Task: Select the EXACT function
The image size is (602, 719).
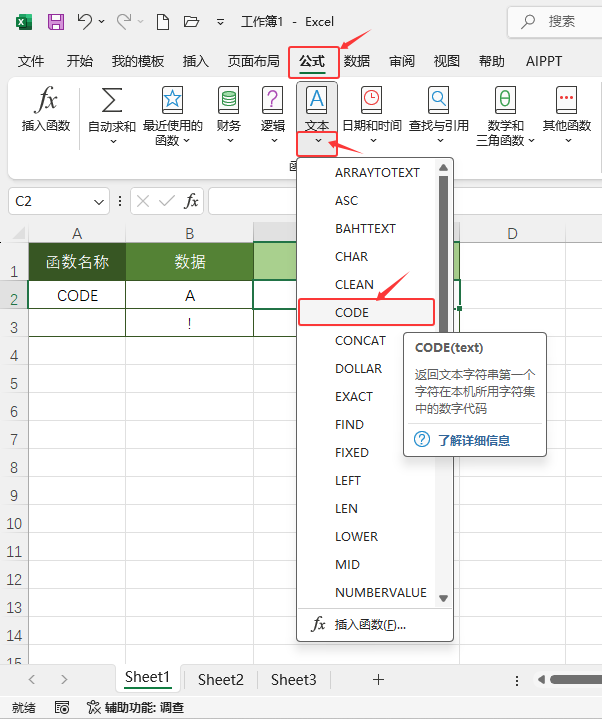Action: tap(354, 396)
